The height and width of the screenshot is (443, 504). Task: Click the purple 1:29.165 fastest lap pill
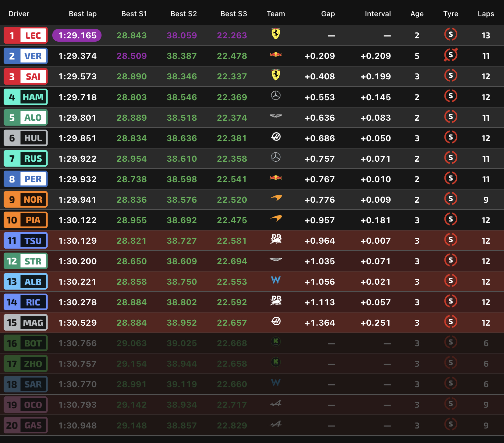[77, 35]
